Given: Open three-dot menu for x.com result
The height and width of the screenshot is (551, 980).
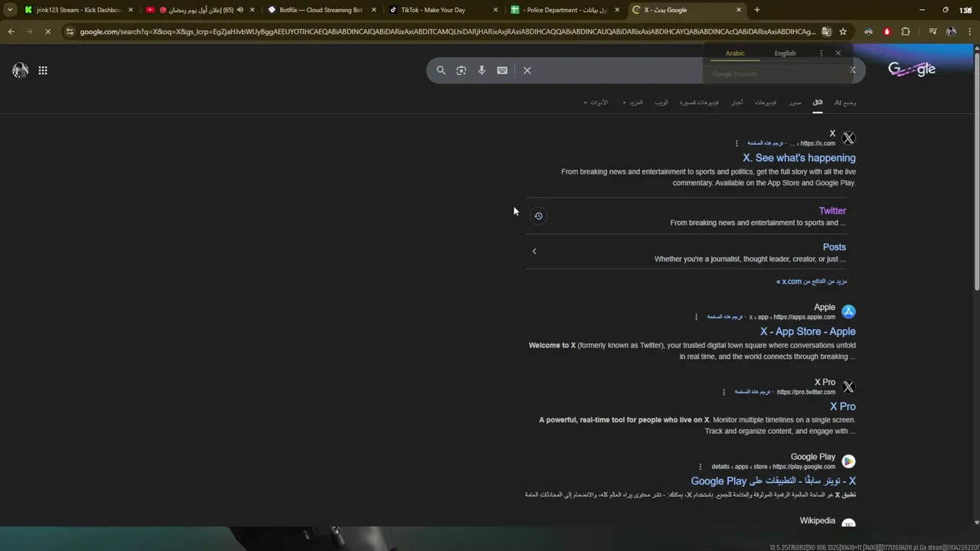Looking at the screenshot, I should [737, 143].
